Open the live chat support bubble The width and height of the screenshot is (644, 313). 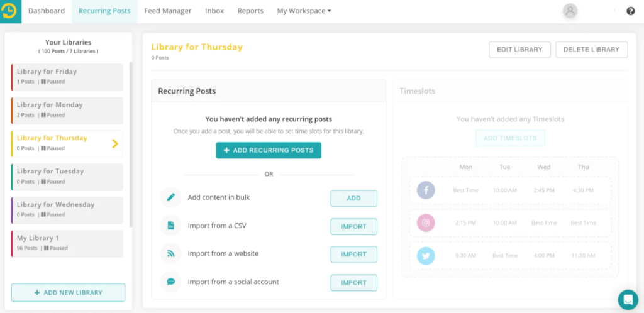628,299
